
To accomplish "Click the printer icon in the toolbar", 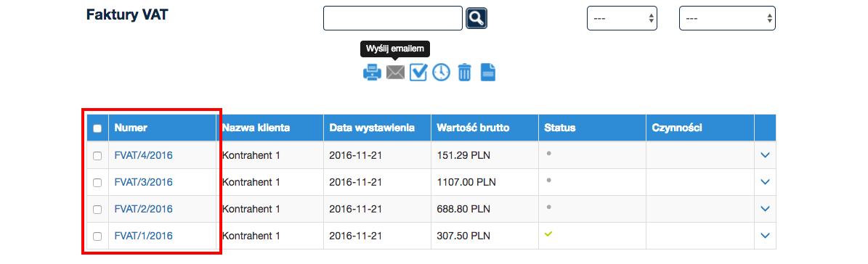I will [x=372, y=73].
